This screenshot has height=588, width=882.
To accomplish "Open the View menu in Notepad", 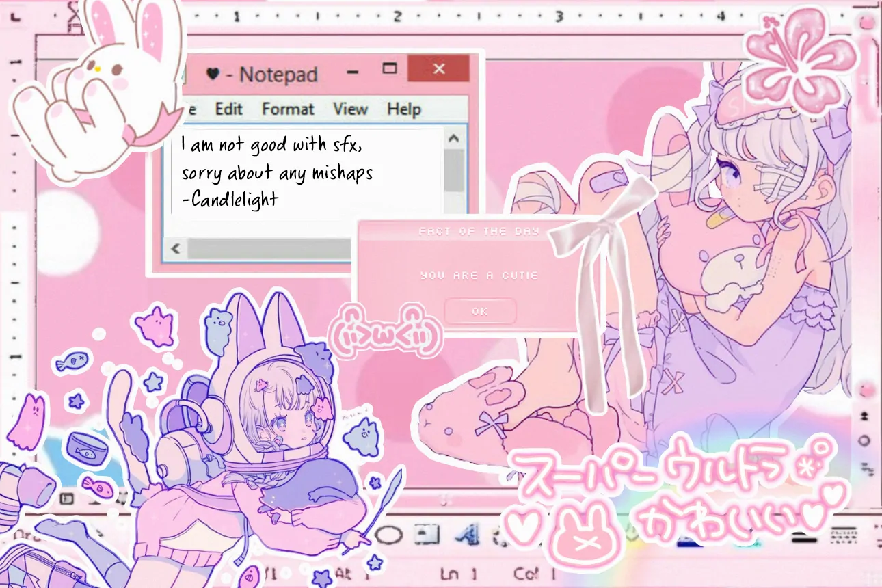I will coord(350,109).
